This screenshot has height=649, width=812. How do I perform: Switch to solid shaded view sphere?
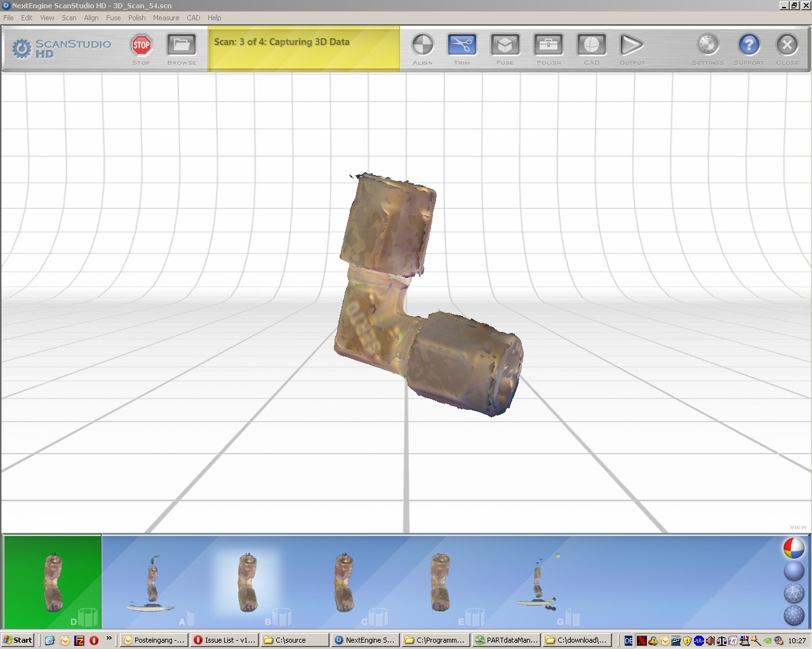794,571
